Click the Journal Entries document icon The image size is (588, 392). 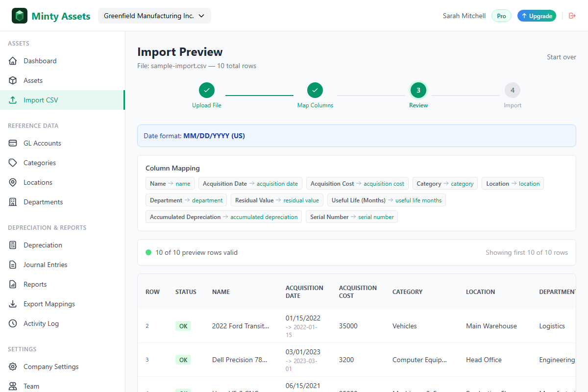(x=13, y=265)
